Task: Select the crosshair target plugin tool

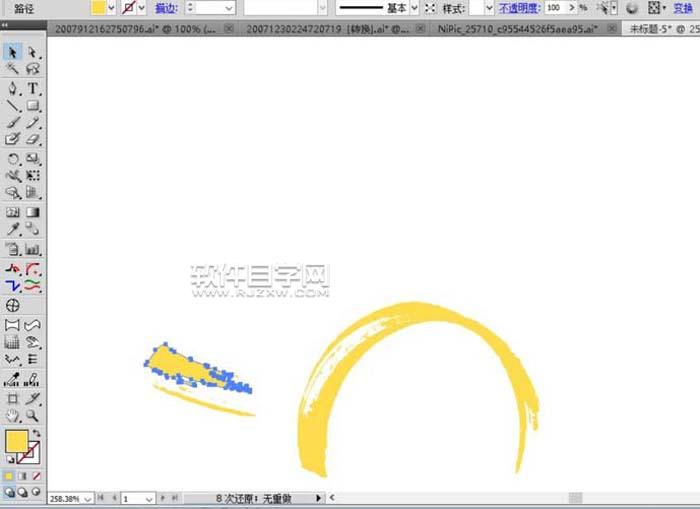Action: [x=12, y=305]
